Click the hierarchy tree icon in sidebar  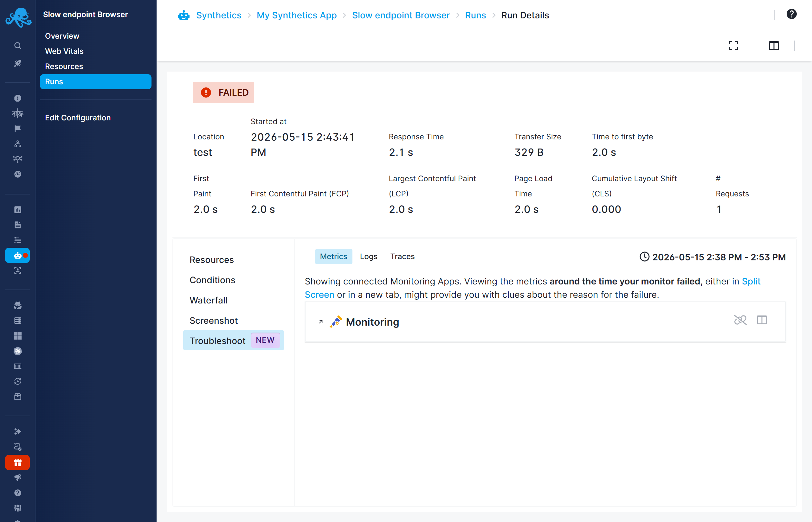coord(18,144)
